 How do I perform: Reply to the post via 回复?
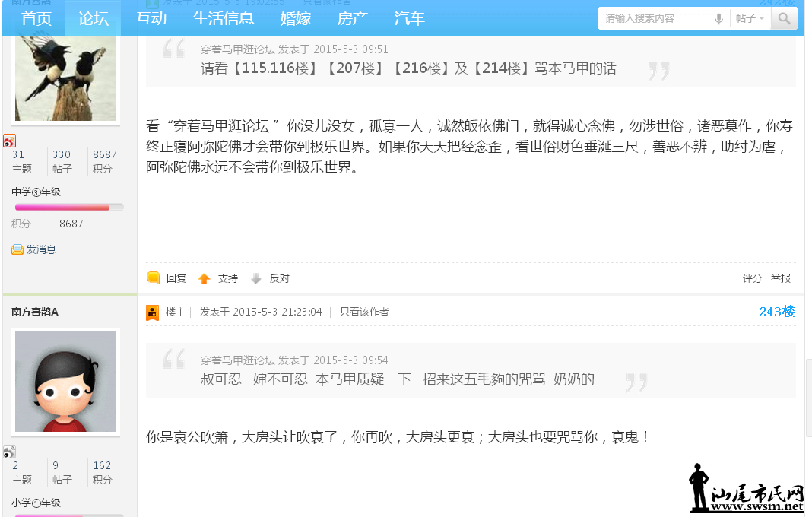click(x=176, y=279)
